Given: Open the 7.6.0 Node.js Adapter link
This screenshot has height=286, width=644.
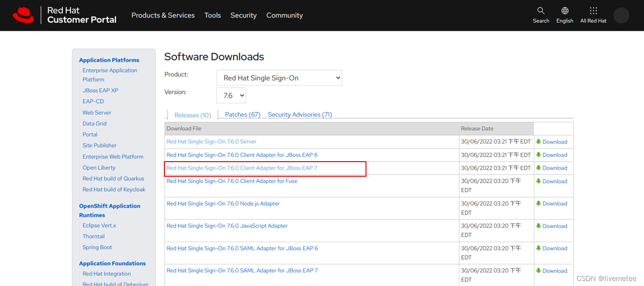Looking at the screenshot, I should tap(223, 203).
